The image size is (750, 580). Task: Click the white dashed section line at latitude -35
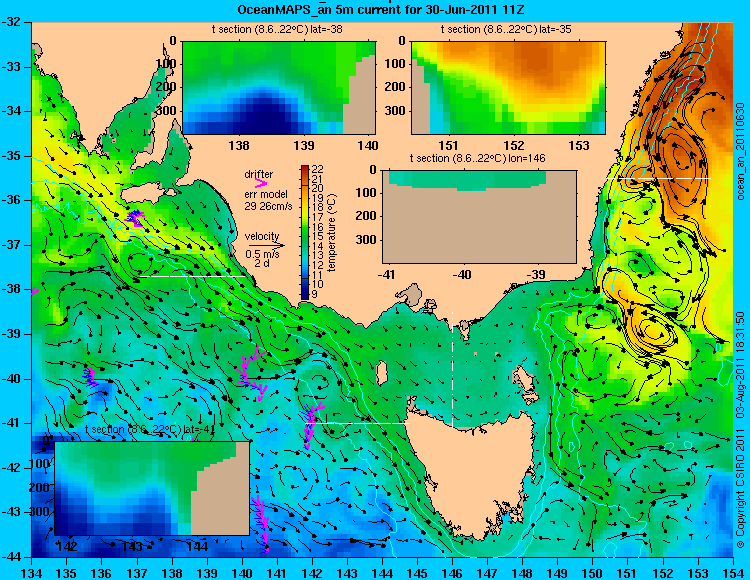[659, 178]
